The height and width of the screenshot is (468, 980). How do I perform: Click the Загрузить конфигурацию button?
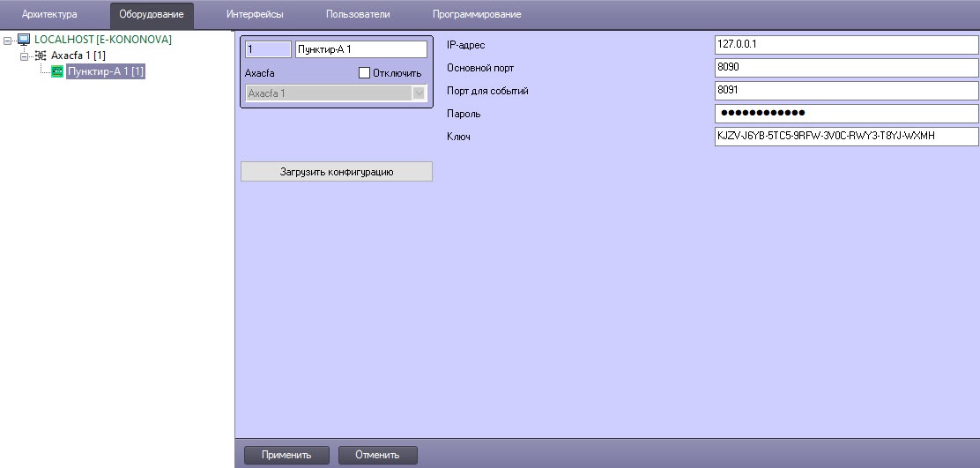[337, 172]
